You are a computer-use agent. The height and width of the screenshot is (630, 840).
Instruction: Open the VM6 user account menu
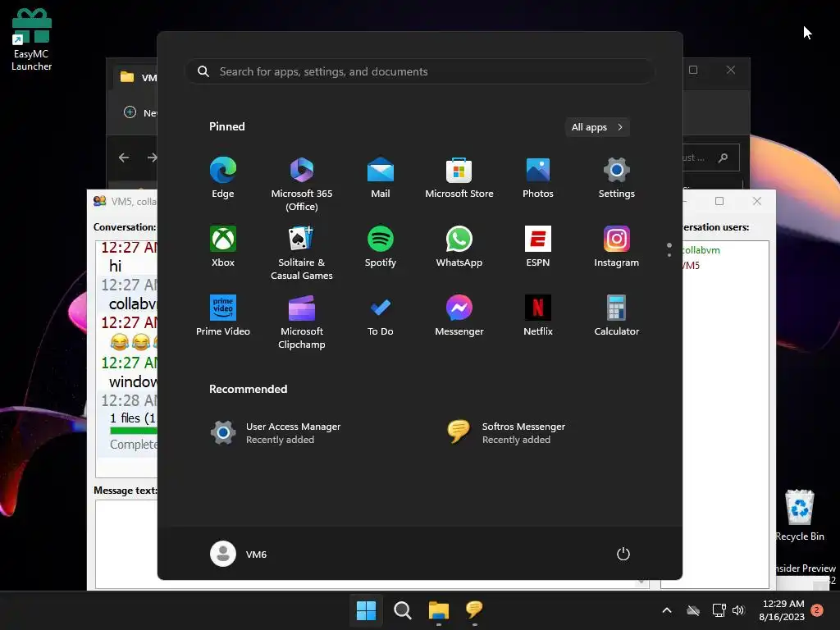pos(239,554)
